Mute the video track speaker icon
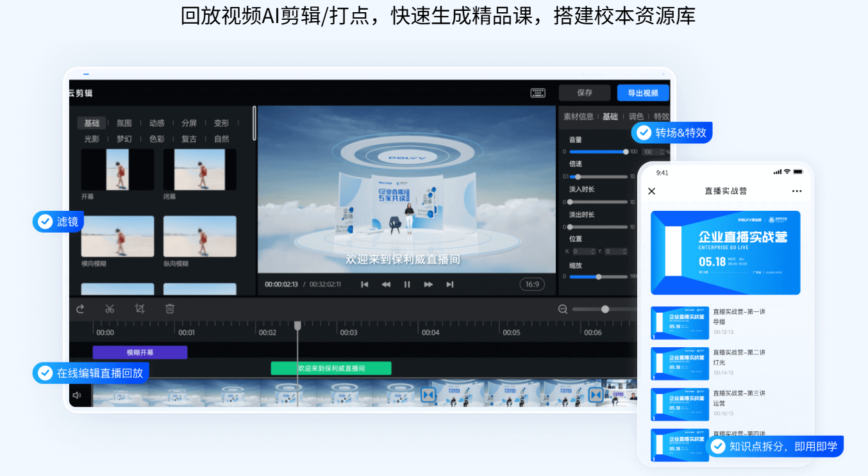Image resolution: width=868 pixels, height=476 pixels. (x=77, y=395)
